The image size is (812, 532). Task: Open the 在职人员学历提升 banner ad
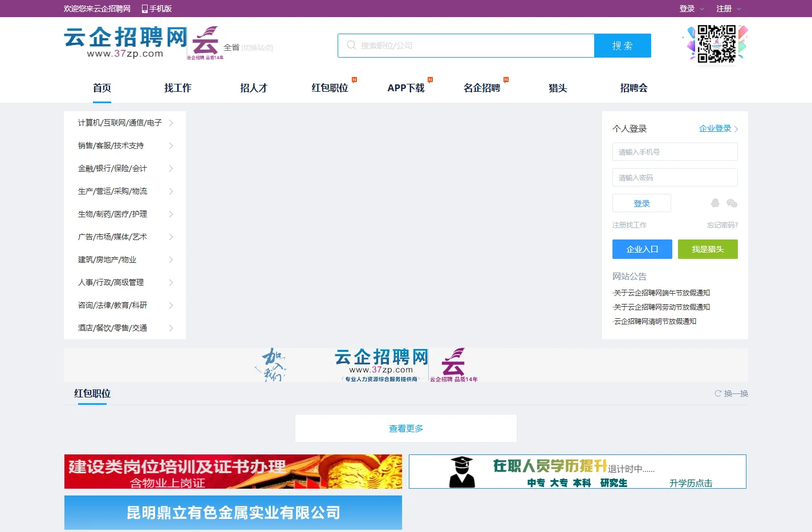578,472
